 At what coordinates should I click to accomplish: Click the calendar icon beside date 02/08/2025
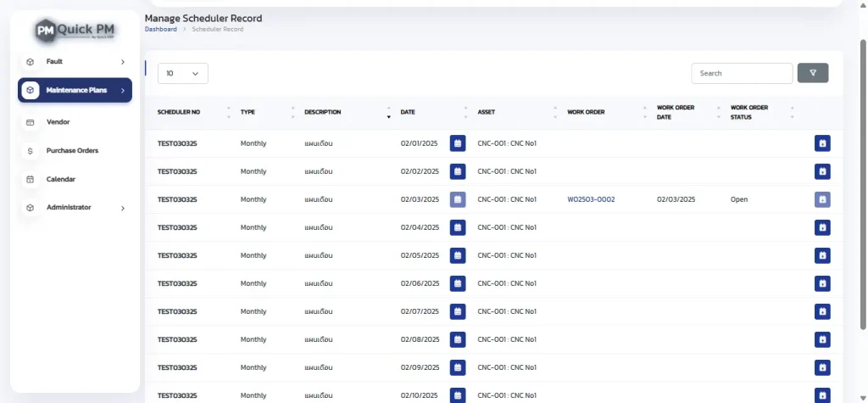click(457, 339)
